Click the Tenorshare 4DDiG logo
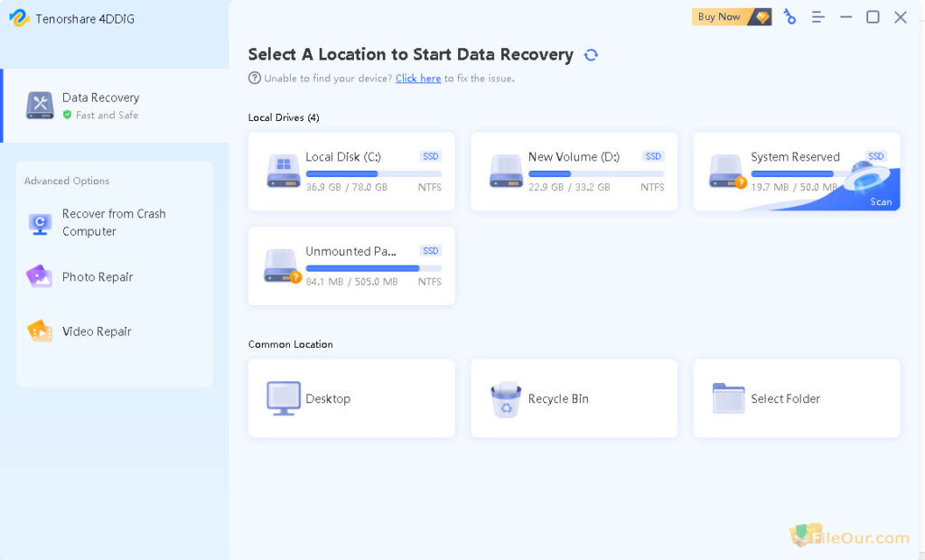This screenshot has height=560, width=925. point(72,17)
